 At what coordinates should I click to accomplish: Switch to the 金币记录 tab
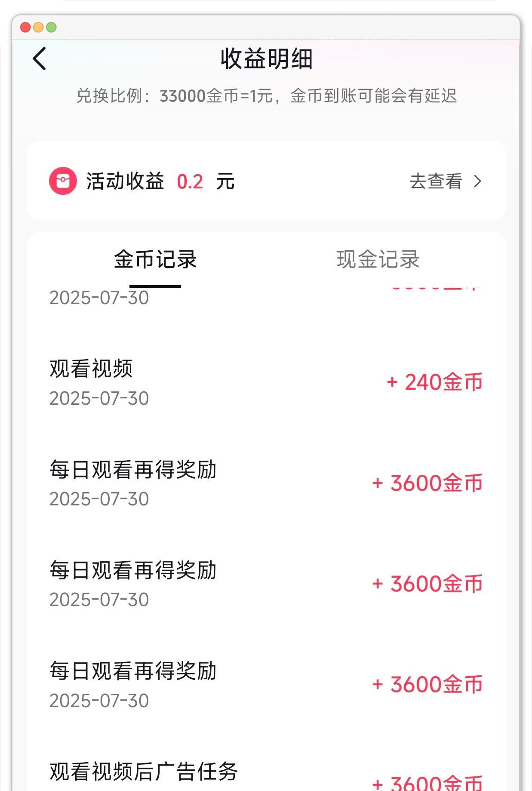155,260
